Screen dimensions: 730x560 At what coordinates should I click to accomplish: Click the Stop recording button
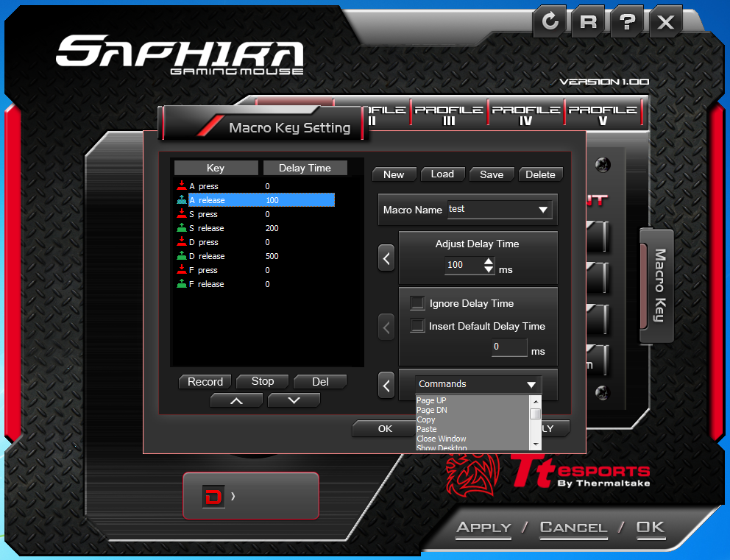click(263, 381)
